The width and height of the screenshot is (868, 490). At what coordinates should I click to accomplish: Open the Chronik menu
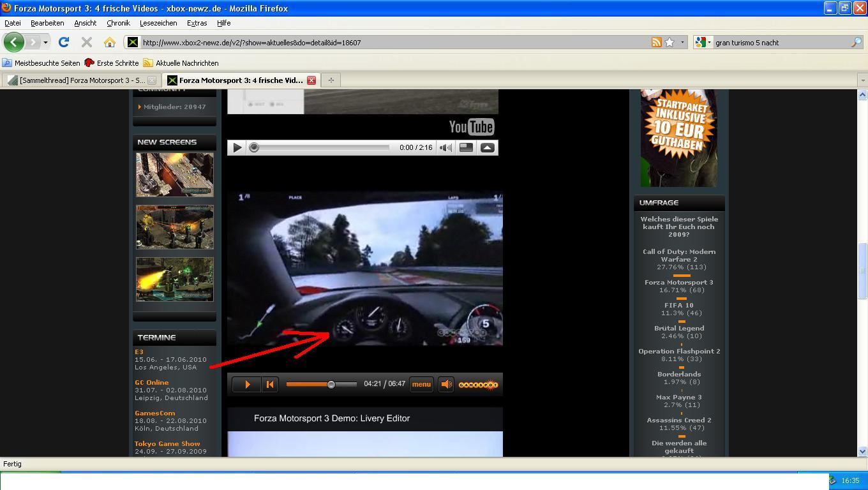[118, 23]
